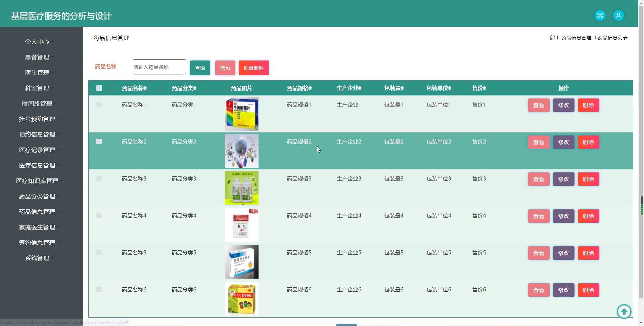Expand the 预约信息管理 sidebar menu
The height and width of the screenshot is (326, 644).
[x=40, y=134]
